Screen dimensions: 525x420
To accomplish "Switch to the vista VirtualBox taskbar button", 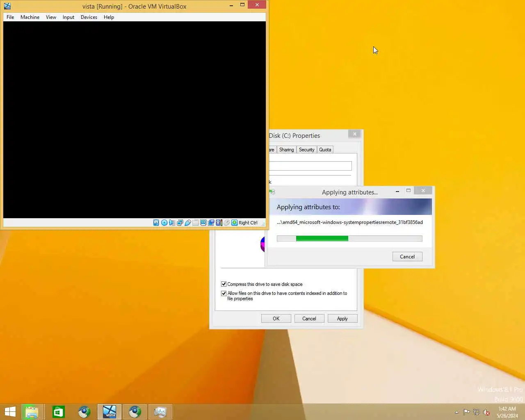I will click(110, 412).
